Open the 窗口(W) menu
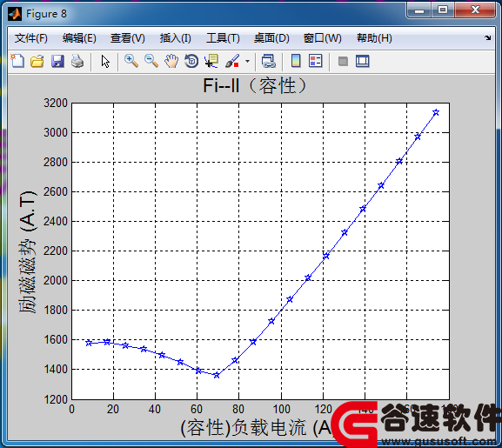This screenshot has height=448, width=502. (x=323, y=38)
